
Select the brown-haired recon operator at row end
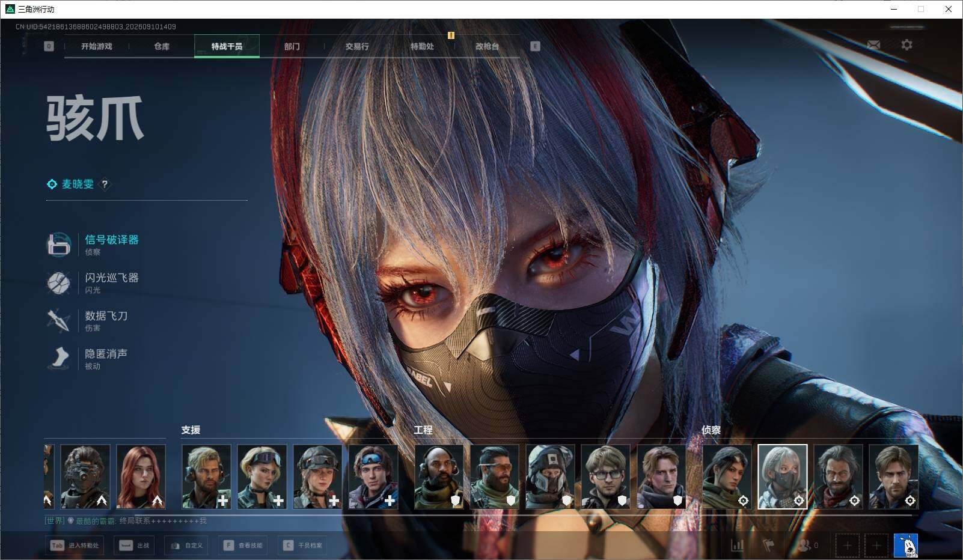(x=893, y=476)
